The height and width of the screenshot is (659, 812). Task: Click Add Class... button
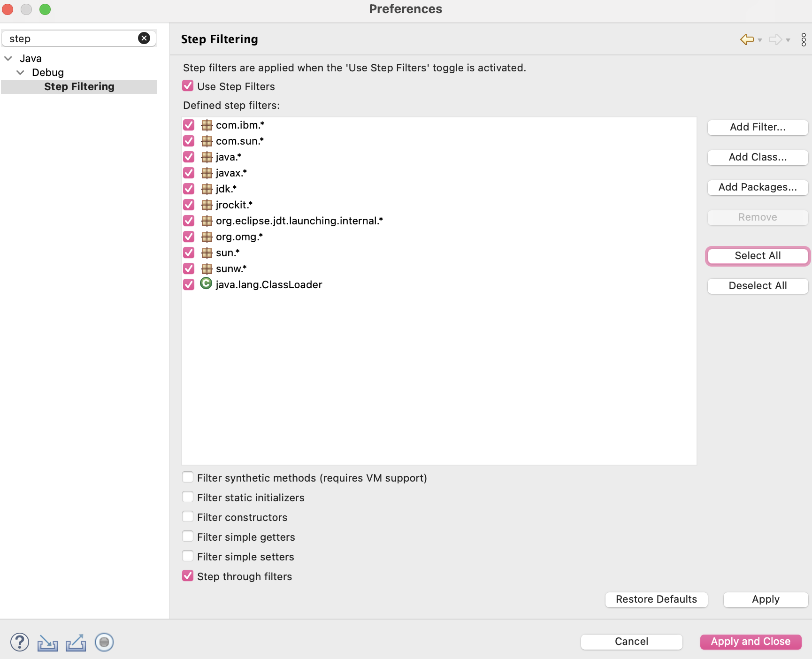tap(758, 157)
